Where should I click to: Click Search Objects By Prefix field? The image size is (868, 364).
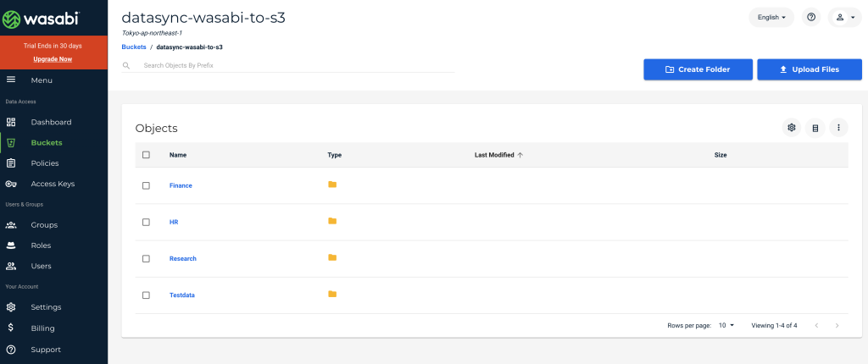coord(288,65)
